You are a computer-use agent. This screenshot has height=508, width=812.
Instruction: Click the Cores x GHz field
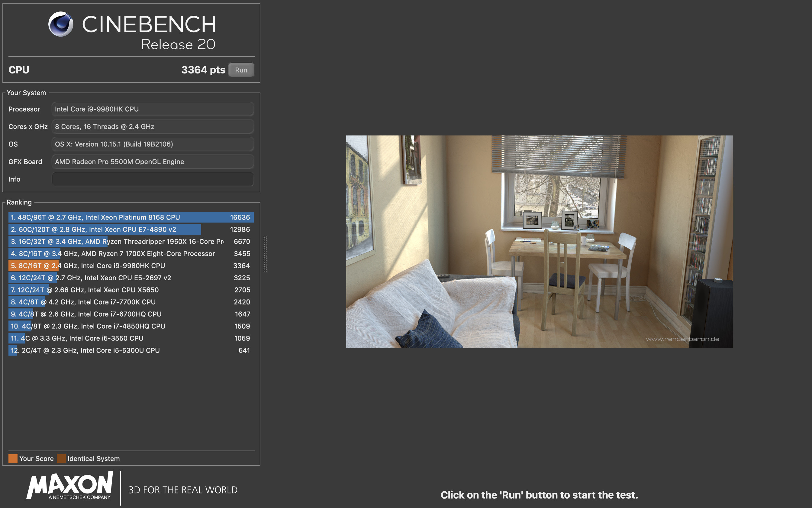(153, 126)
